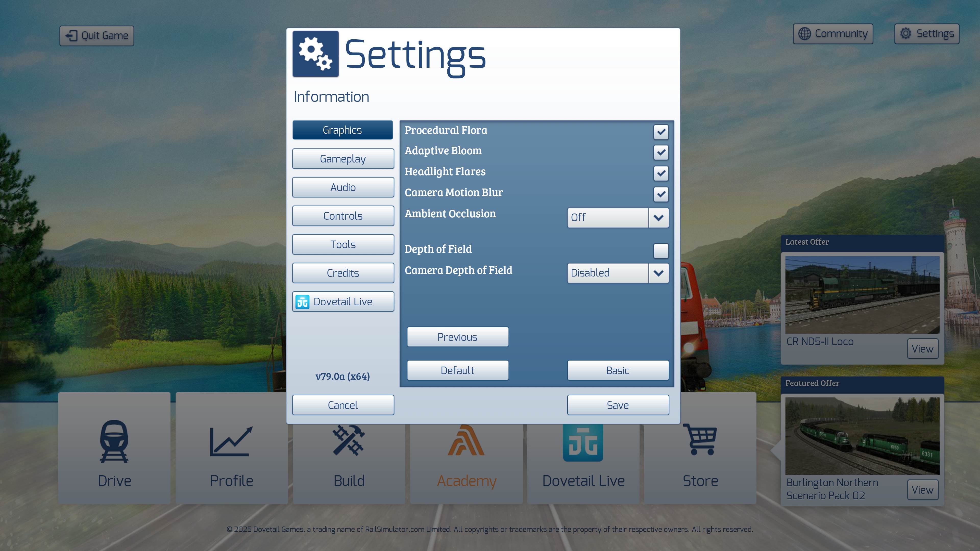Open the Academy logo icon
This screenshot has width=980, height=551.
[466, 440]
